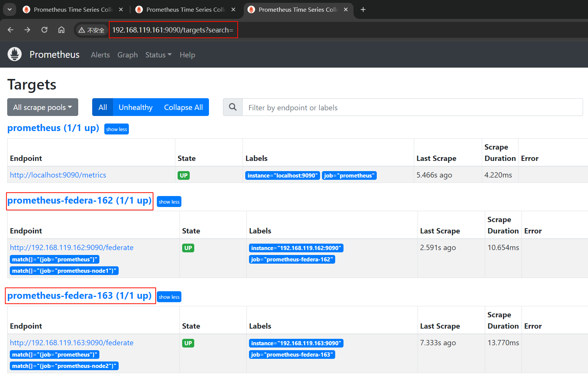Click instance="192.168.119.163:9090" label

tap(296, 343)
